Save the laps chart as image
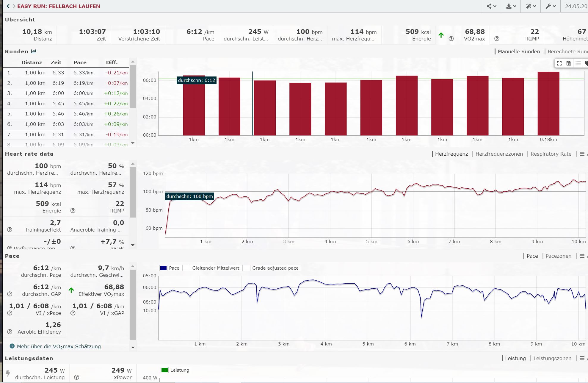 (x=569, y=63)
